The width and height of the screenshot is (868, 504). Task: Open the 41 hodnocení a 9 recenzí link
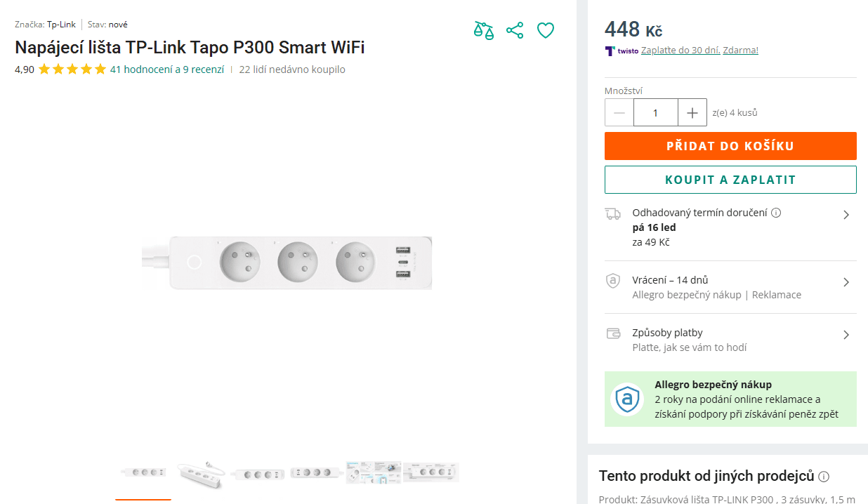pos(166,69)
